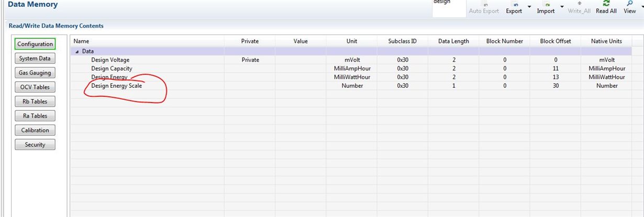Open the Calibration category
The height and width of the screenshot is (217, 644).
(x=35, y=130)
